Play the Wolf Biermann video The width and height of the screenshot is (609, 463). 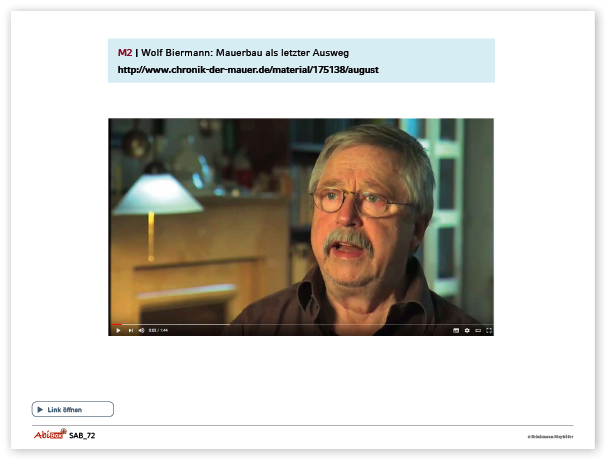pyautogui.click(x=118, y=330)
